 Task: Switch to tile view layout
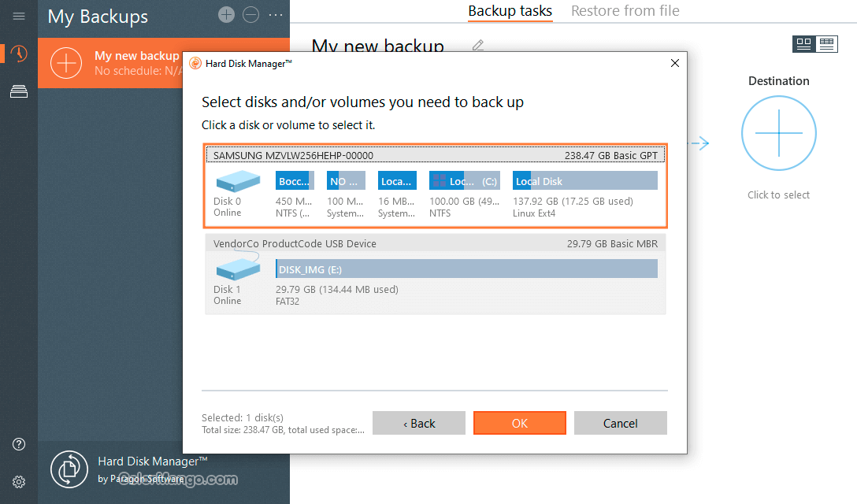tap(803, 44)
